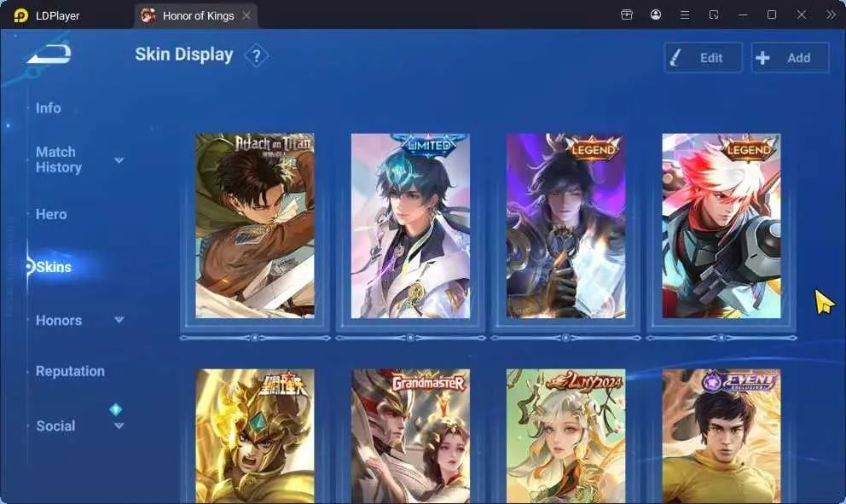Image resolution: width=846 pixels, height=504 pixels.
Task: Expand the LDPlayer side toolbar chevrons
Action: (x=831, y=14)
